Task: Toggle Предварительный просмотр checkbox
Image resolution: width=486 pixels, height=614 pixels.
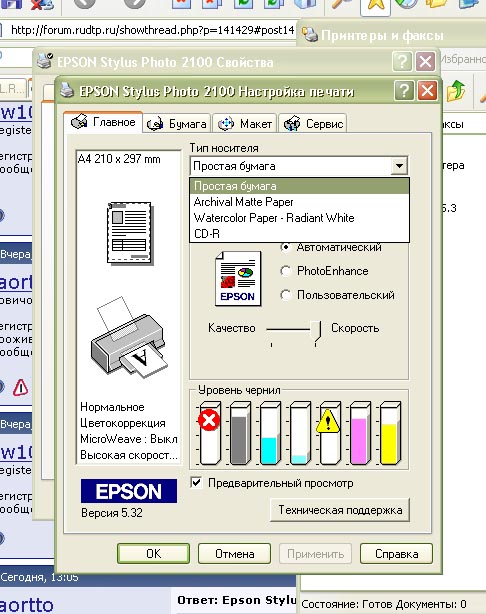Action: [197, 482]
